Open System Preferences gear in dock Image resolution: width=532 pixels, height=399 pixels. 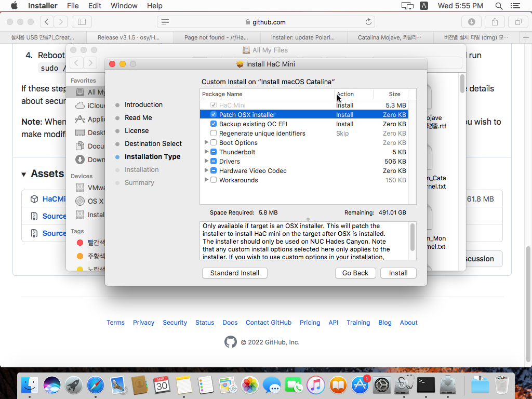coord(382,385)
